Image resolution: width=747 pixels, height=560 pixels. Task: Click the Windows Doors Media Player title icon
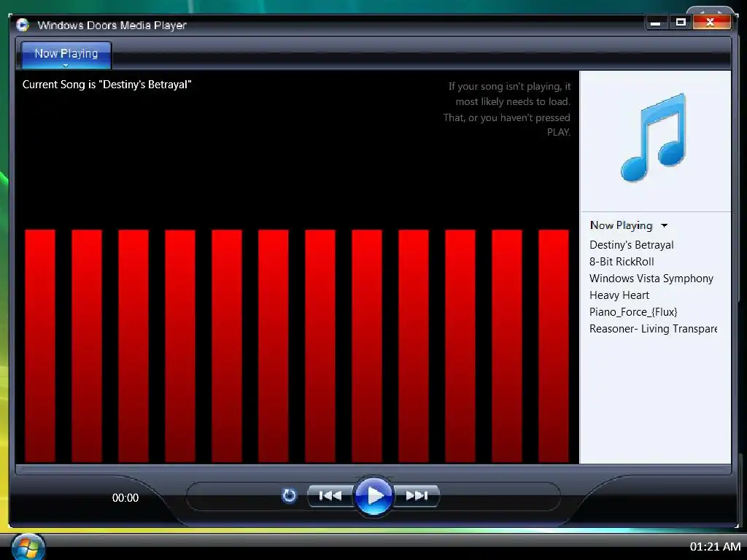coord(22,25)
